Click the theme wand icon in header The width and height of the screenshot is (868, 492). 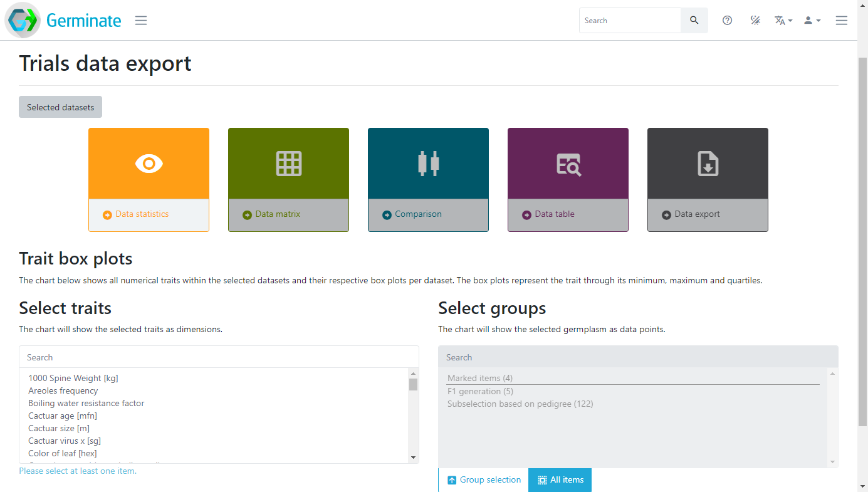pos(755,21)
